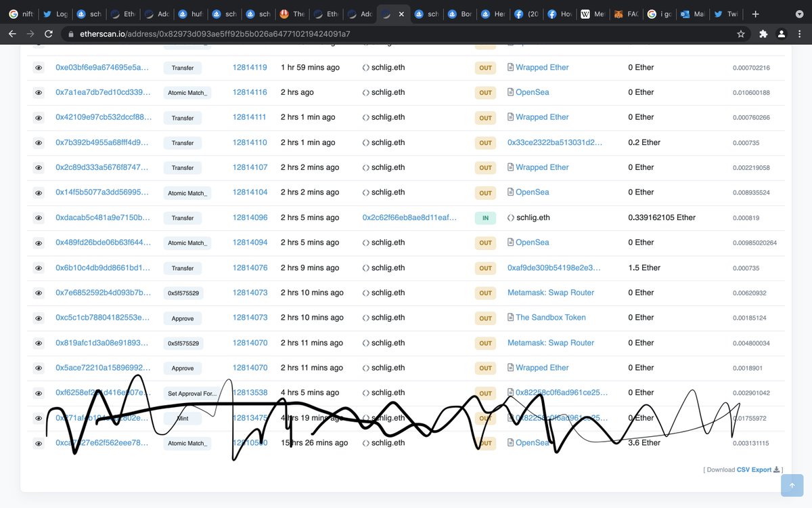Switch to the Wikipedia tab
The image size is (812, 508).
pos(594,14)
